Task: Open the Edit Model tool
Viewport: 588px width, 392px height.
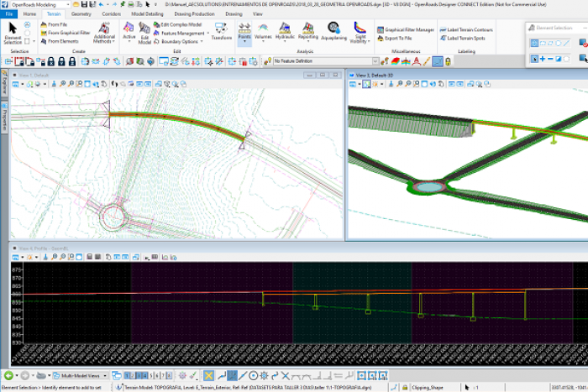Action: pos(145,32)
